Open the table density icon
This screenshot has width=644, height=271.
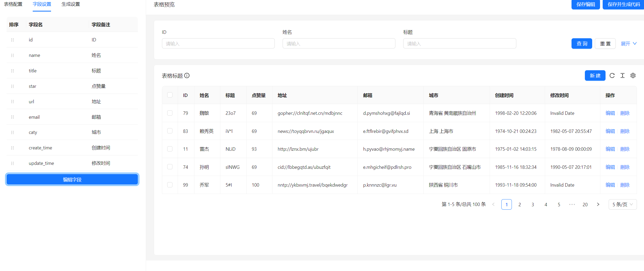click(x=623, y=75)
